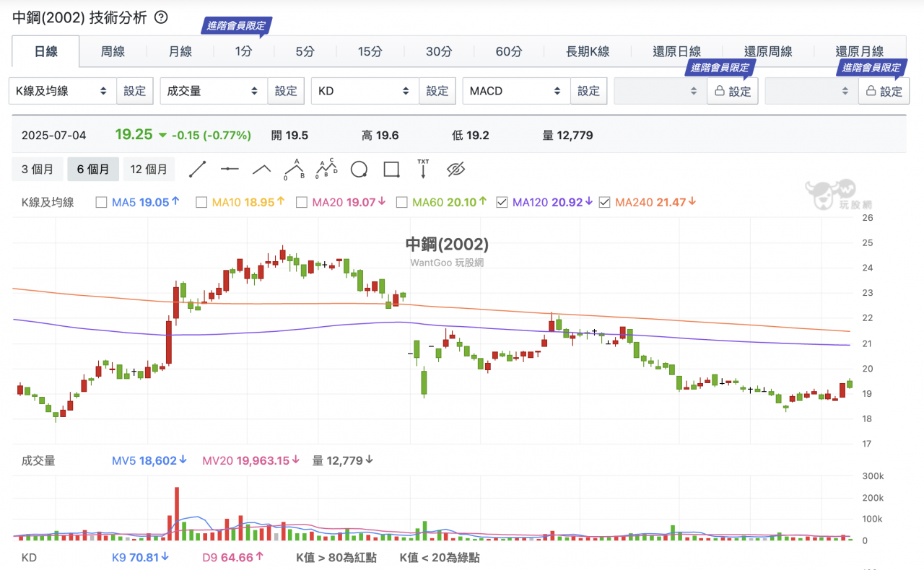The width and height of the screenshot is (924, 570).
Task: Click the date 2025-07-04
Action: click(x=53, y=135)
